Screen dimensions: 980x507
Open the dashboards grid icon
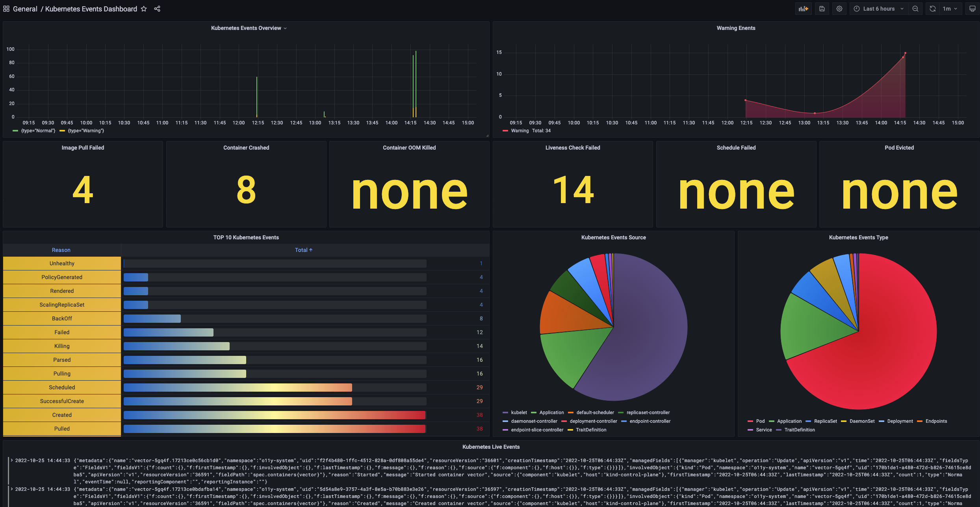(x=6, y=9)
